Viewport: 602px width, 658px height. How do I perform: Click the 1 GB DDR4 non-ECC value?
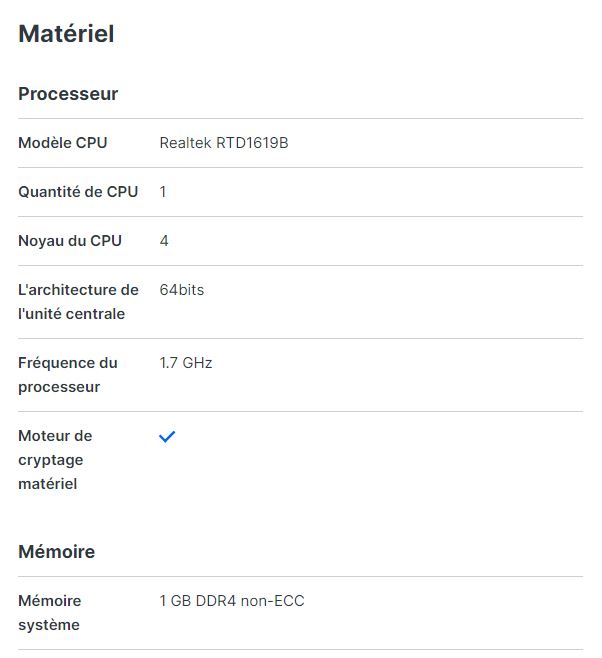click(x=232, y=601)
